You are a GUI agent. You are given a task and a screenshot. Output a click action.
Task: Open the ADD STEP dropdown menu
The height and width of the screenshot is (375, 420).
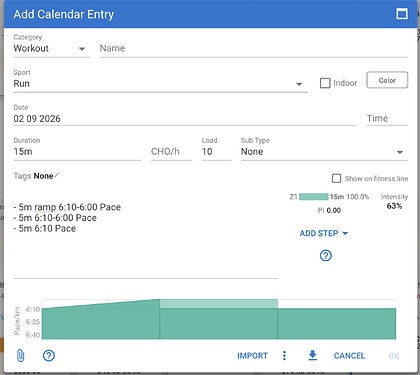click(324, 233)
